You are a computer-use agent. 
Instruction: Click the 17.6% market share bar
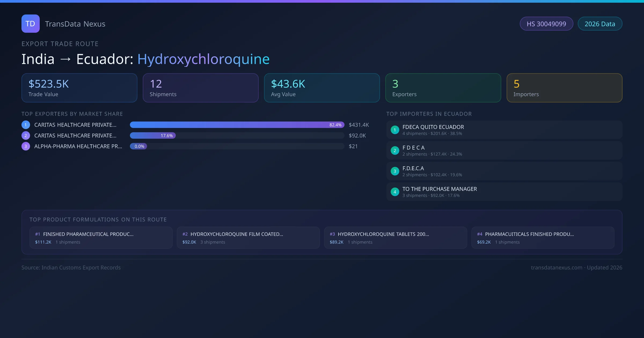pyautogui.click(x=153, y=135)
